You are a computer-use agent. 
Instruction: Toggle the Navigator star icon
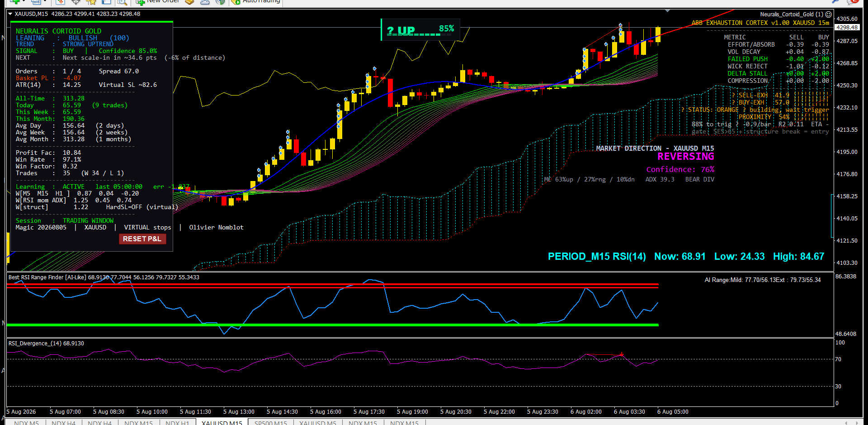pyautogui.click(x=91, y=2)
